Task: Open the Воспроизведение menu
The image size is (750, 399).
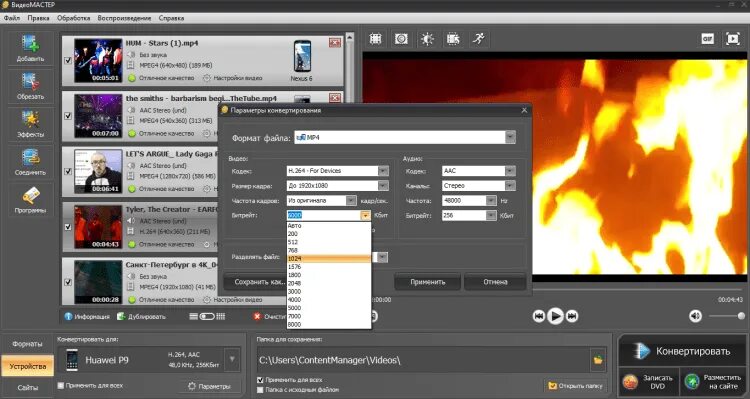Action: click(x=124, y=18)
